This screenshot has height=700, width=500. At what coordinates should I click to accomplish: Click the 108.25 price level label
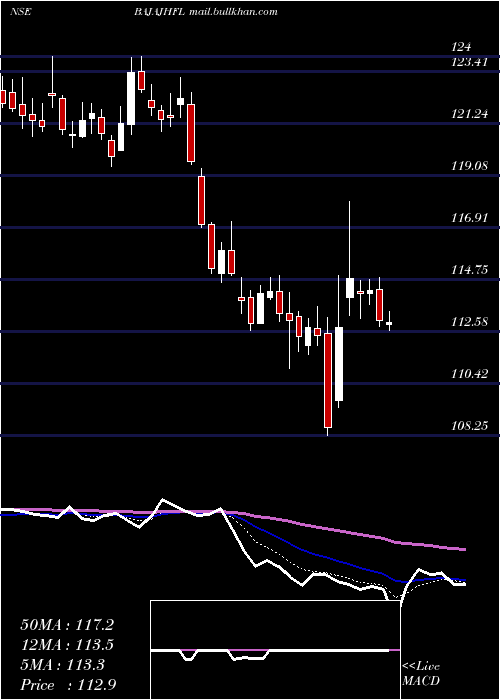(x=469, y=425)
